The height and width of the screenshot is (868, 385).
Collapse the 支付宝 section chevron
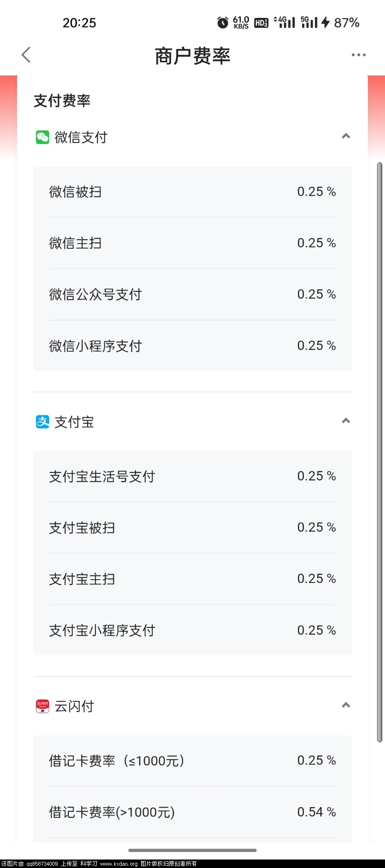346,421
